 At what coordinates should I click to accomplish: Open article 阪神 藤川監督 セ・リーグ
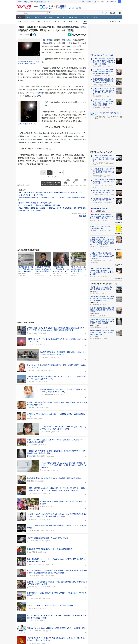pyautogui.click(x=57, y=560)
